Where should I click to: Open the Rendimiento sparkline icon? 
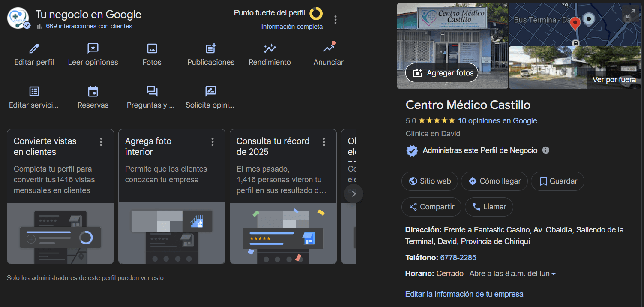(x=270, y=48)
